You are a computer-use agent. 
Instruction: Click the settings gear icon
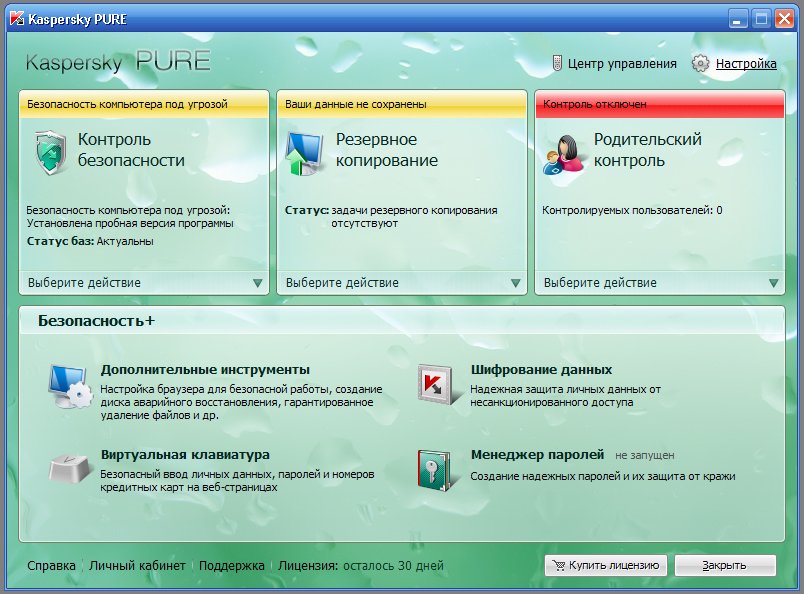[700, 64]
